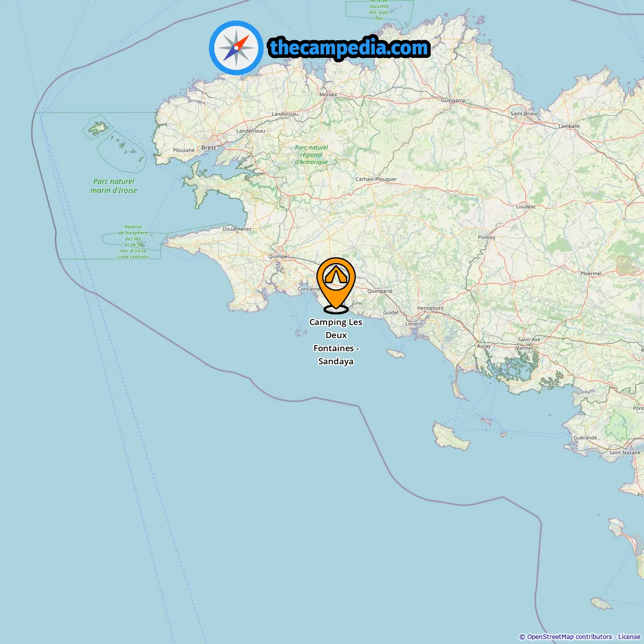
Task: Select the Camping Les Deux Fontaines label
Action: coord(336,342)
